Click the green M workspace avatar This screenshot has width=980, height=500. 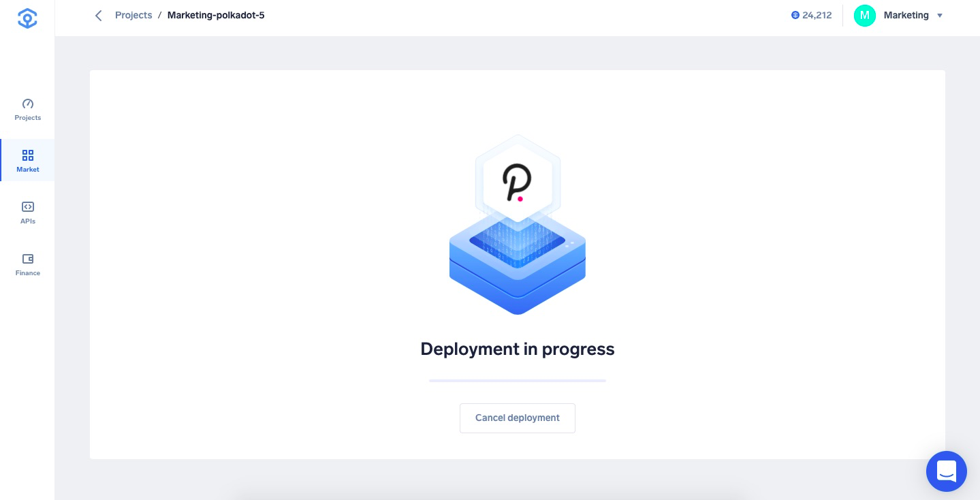(x=865, y=15)
